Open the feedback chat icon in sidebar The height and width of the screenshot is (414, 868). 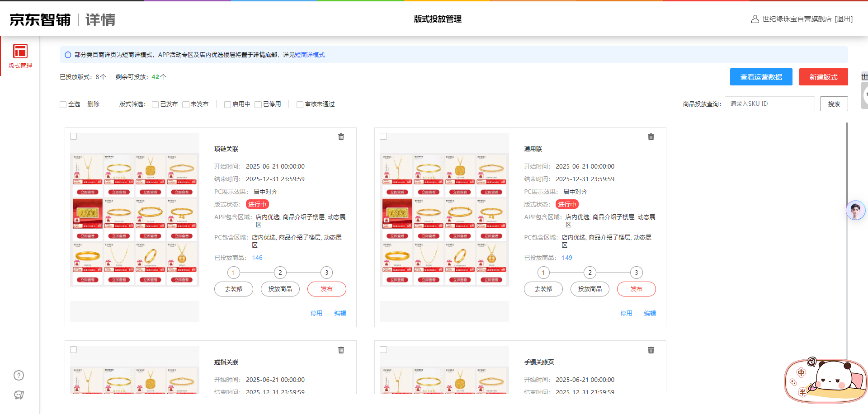(x=19, y=395)
